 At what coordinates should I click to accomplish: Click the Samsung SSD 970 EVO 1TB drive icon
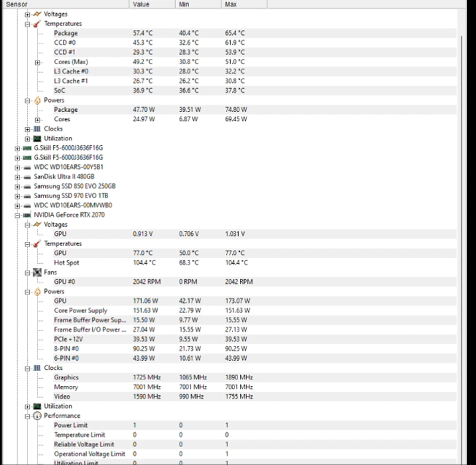(27, 196)
